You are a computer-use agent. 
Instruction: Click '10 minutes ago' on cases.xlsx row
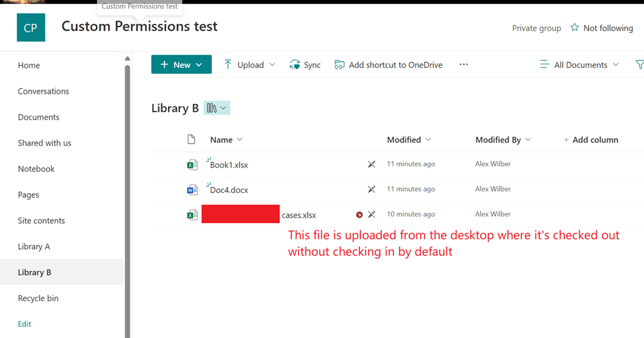(411, 213)
